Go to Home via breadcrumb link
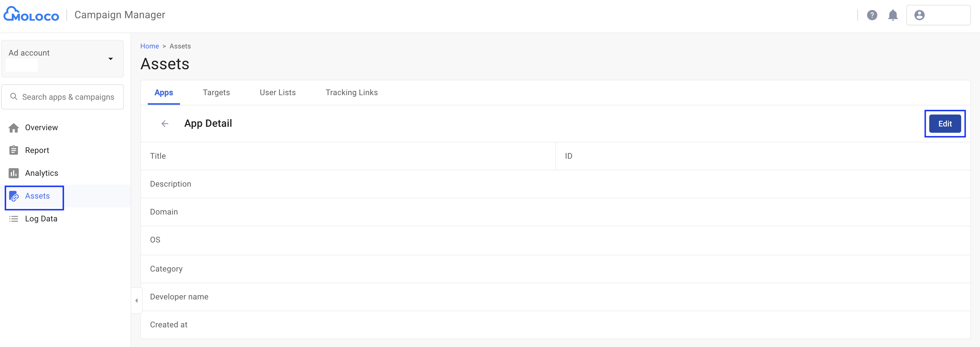Viewport: 980px width, 347px height. coord(149,46)
